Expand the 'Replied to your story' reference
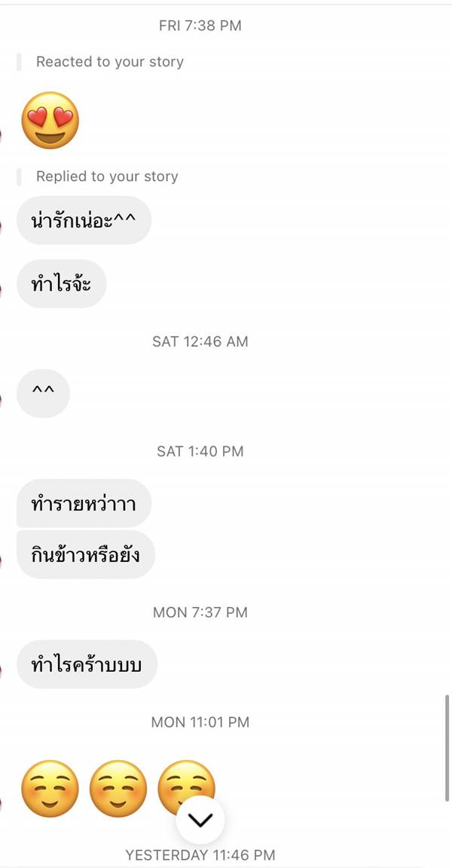The width and height of the screenshot is (452, 868). tap(106, 176)
